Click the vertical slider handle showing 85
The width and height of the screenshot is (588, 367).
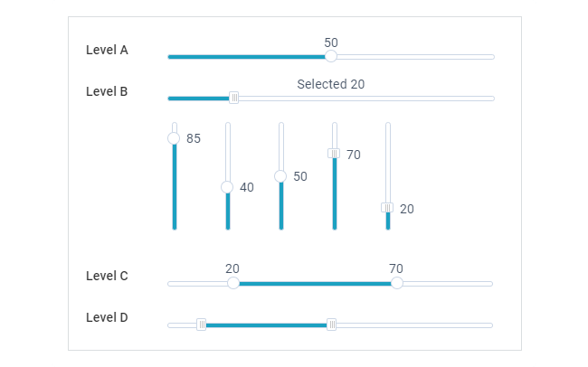(x=174, y=138)
